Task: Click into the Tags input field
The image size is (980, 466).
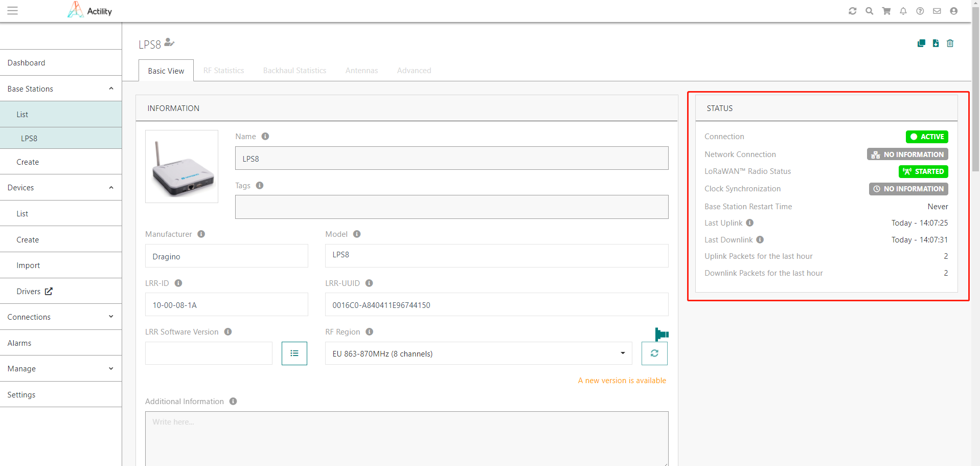Action: (452, 207)
